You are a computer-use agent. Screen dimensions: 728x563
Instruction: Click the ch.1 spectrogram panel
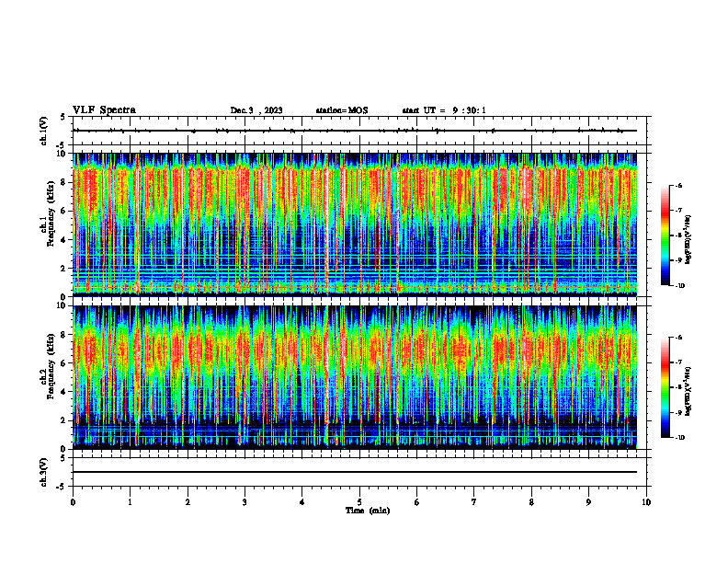[x=354, y=224]
